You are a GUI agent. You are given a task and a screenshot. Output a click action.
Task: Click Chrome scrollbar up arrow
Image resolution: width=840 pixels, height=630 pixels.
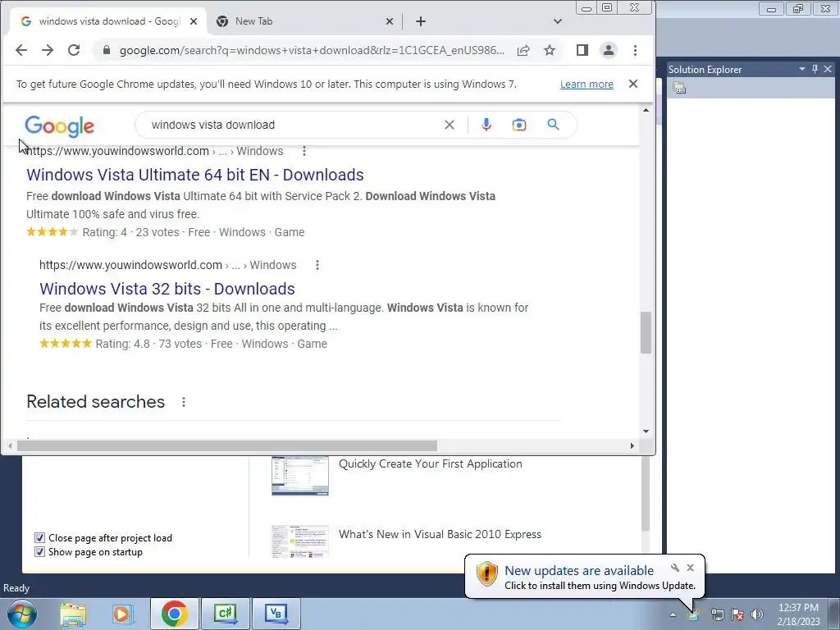tap(646, 111)
